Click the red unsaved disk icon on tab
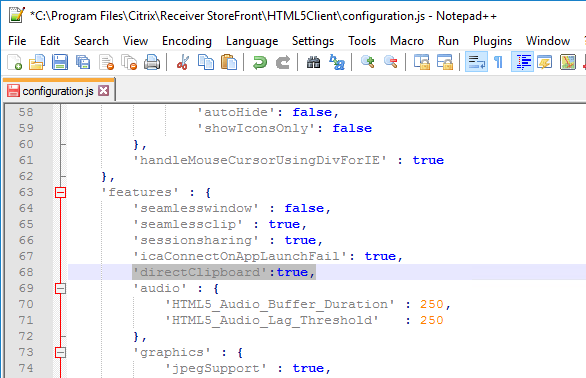586x378 pixels. click(x=13, y=90)
